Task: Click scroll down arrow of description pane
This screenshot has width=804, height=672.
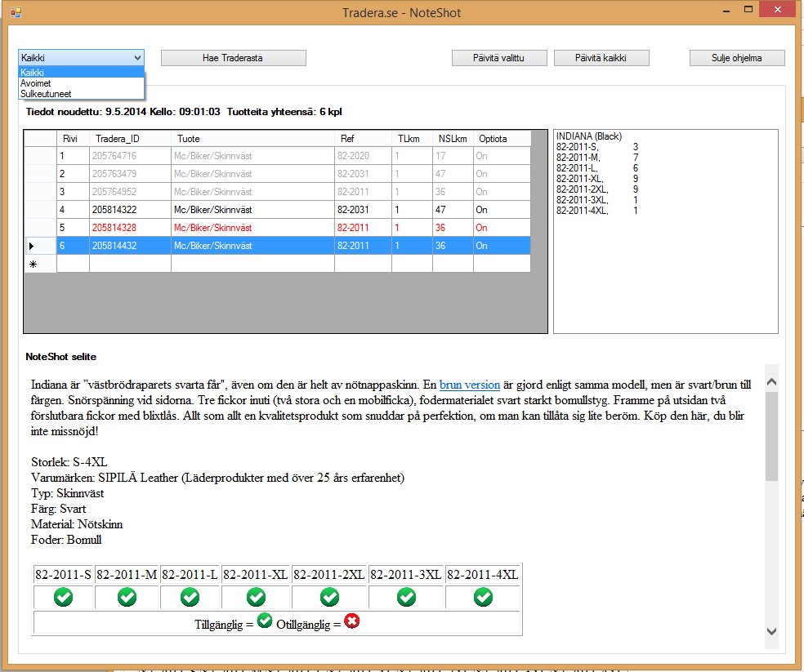Action: pyautogui.click(x=771, y=631)
